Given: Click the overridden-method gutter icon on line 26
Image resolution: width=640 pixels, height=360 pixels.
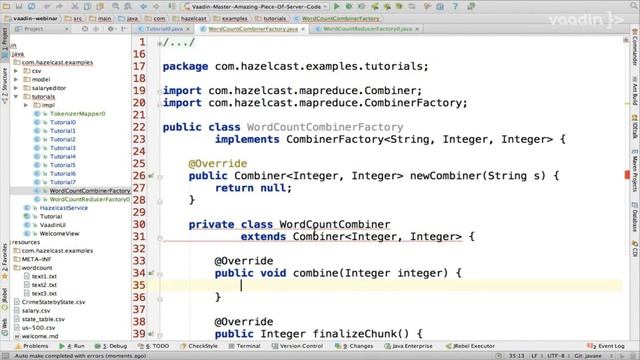Looking at the screenshot, I should [x=151, y=176].
